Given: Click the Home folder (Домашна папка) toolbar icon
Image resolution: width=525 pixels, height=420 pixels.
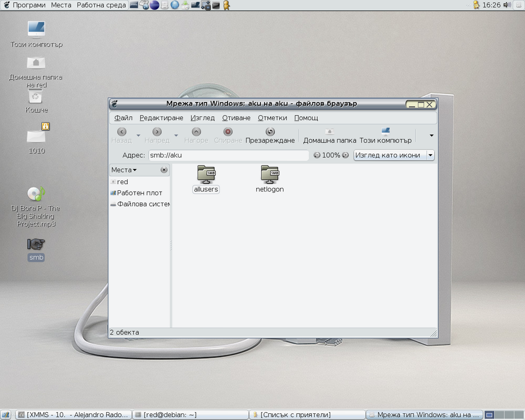Looking at the screenshot, I should pos(330,132).
